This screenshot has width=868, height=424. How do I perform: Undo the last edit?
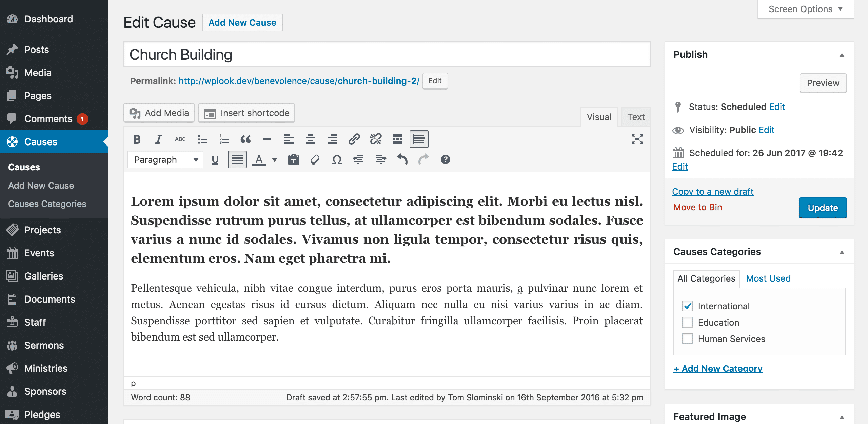click(402, 159)
